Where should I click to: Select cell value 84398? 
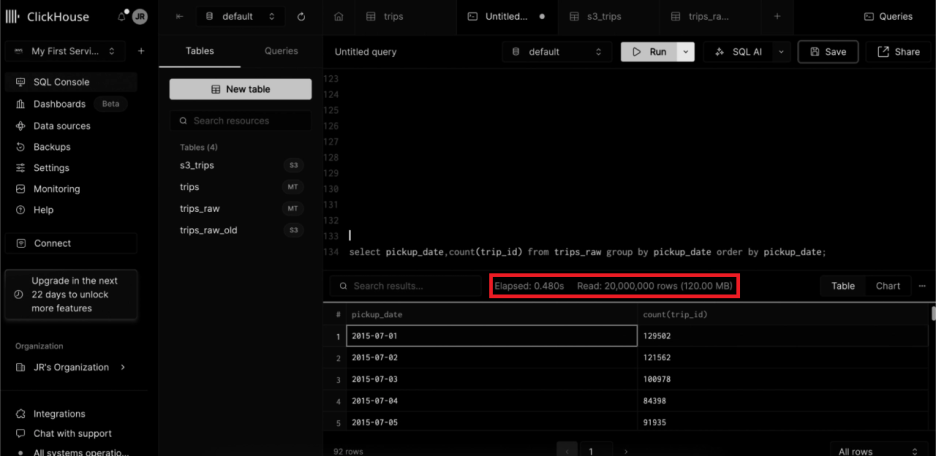tap(784, 401)
